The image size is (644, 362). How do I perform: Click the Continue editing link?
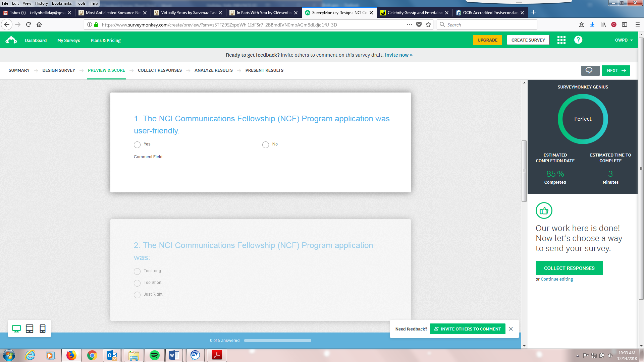tap(556, 279)
